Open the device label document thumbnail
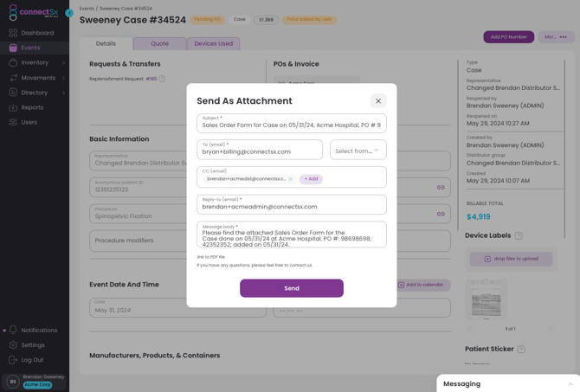 point(487,299)
